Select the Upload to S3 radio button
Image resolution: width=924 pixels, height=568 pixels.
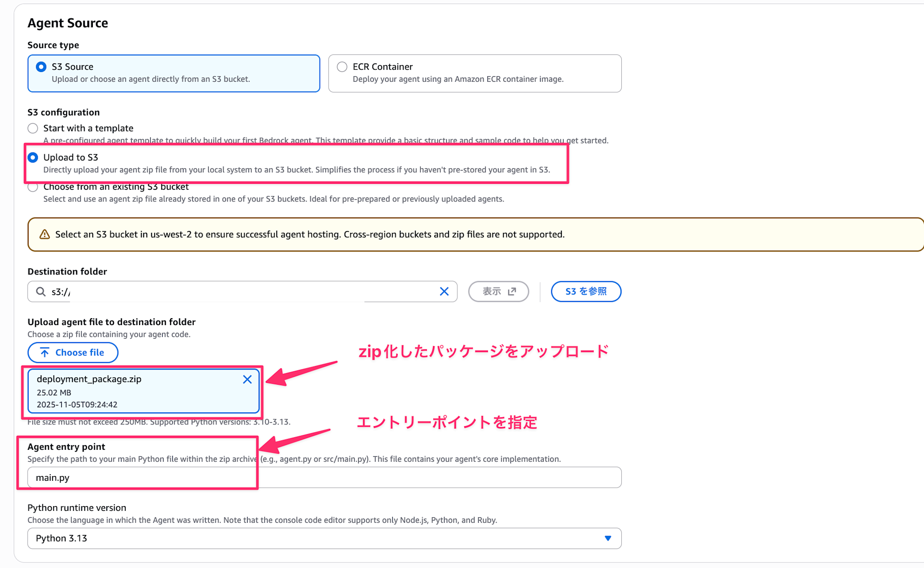point(33,157)
